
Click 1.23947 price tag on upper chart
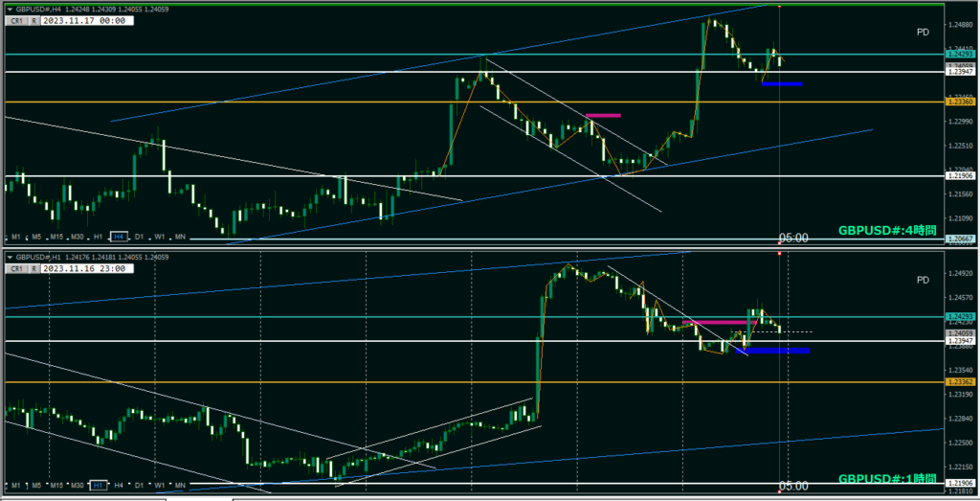(959, 73)
